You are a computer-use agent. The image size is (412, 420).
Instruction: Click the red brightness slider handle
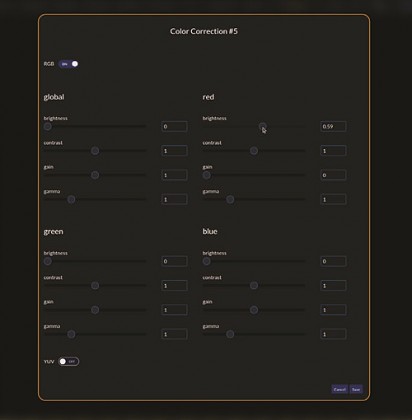(263, 126)
